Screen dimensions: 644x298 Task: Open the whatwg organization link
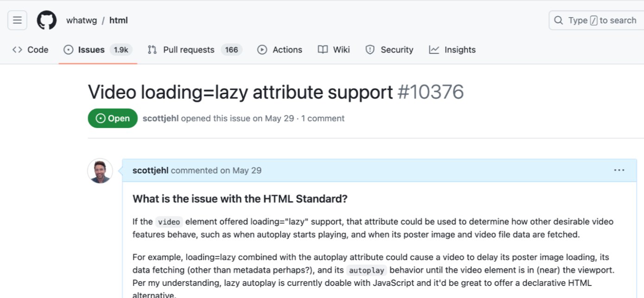point(82,20)
